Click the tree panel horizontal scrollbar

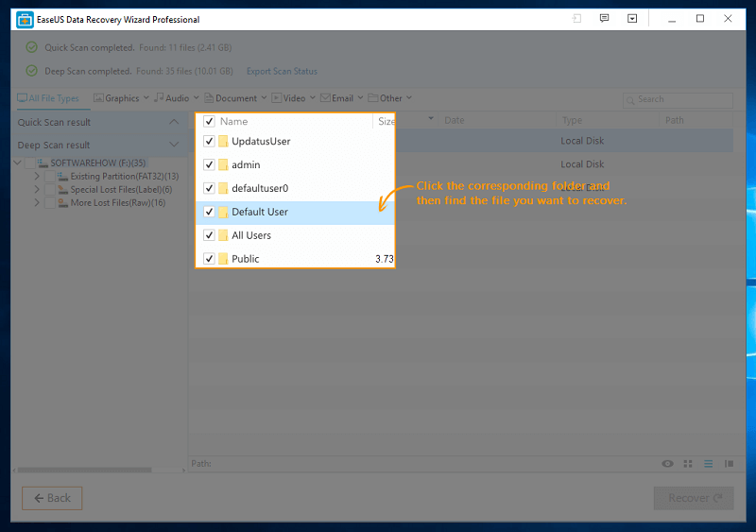pos(85,470)
